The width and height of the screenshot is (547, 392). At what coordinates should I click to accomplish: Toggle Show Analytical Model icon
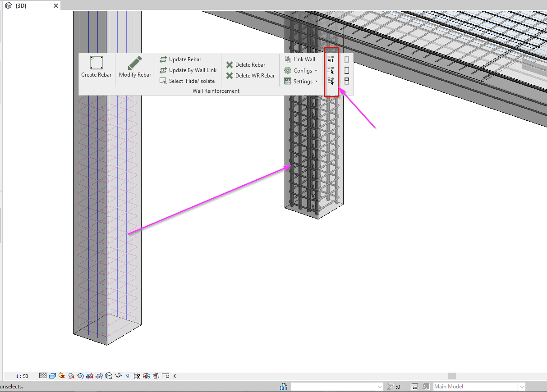pos(147,376)
